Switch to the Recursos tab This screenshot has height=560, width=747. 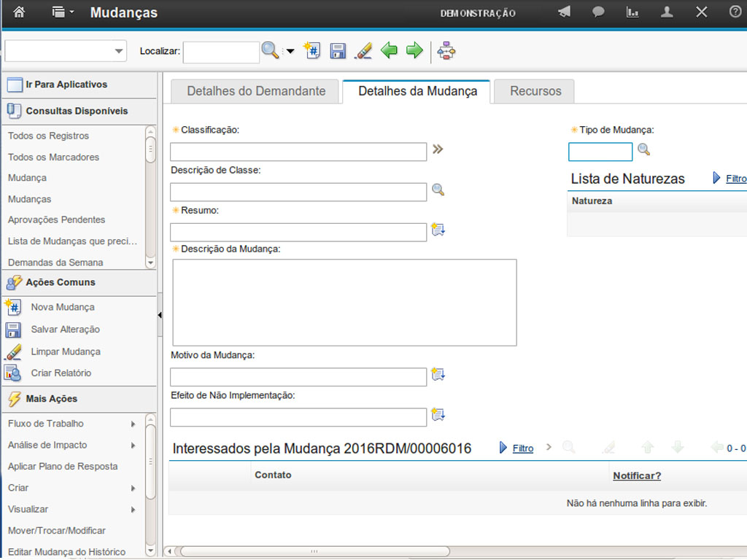(x=535, y=91)
